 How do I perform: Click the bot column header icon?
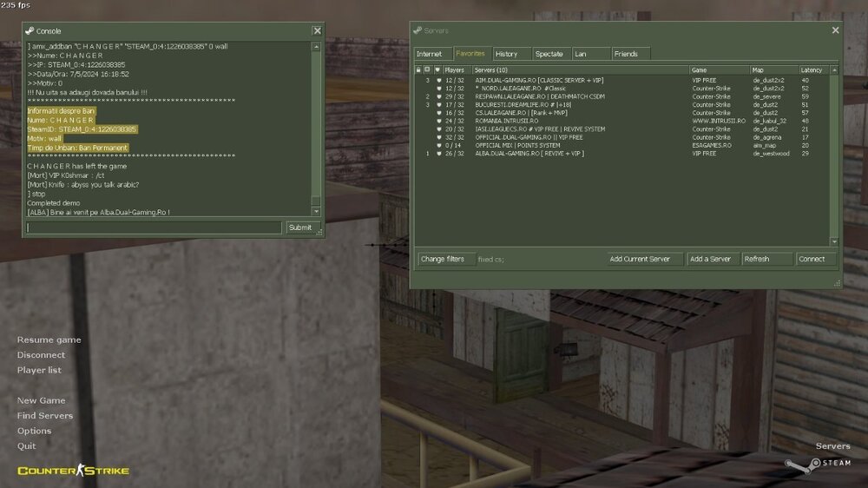pos(428,69)
